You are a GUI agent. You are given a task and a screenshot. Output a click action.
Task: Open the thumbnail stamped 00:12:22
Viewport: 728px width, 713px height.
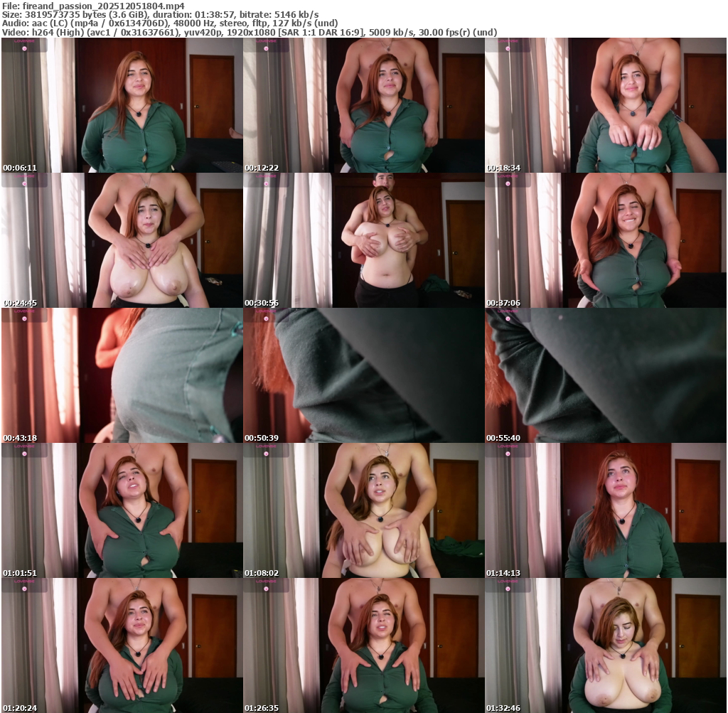click(363, 105)
